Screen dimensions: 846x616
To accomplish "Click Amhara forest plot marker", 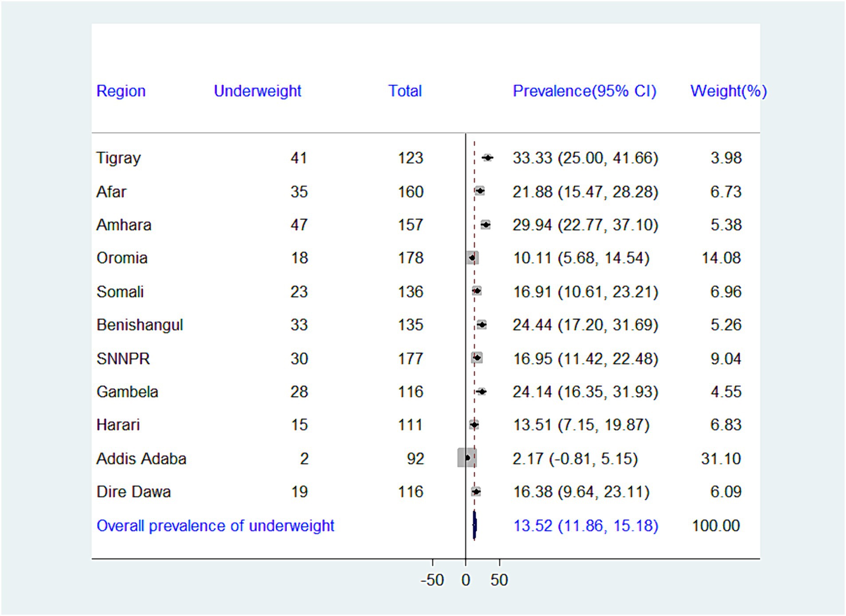I will point(486,225).
